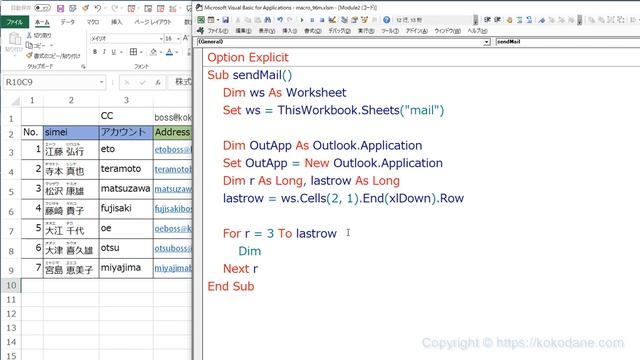
Task: Click the Borders icon in Excel's font group
Action: tap(133, 52)
